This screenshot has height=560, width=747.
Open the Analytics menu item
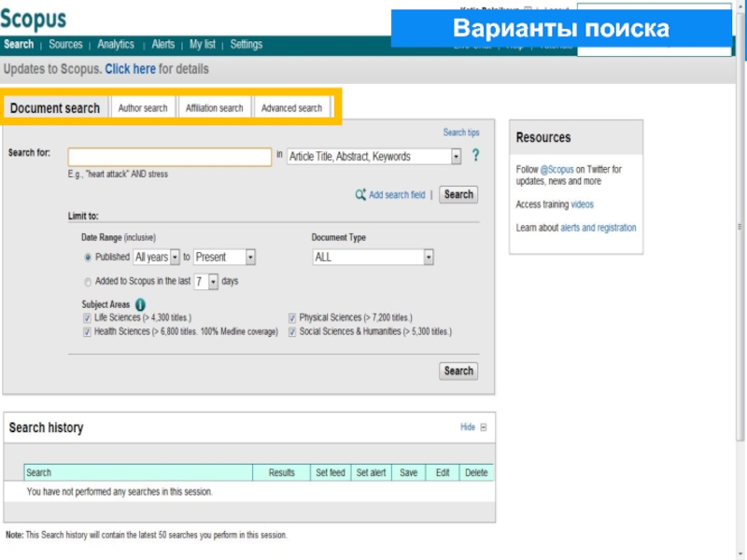116,45
